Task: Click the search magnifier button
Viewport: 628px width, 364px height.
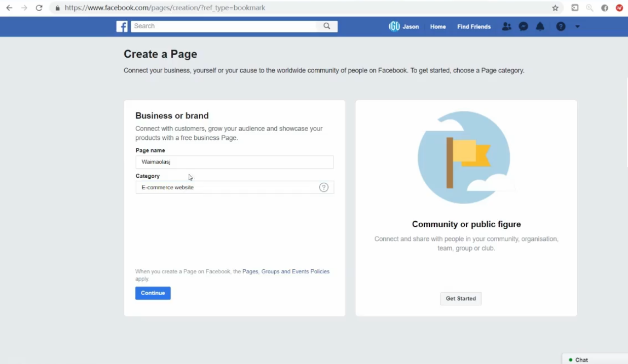Action: (x=327, y=26)
